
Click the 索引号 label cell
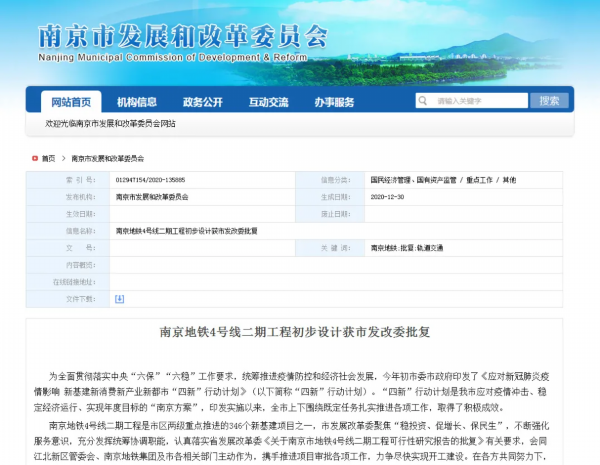[68, 180]
